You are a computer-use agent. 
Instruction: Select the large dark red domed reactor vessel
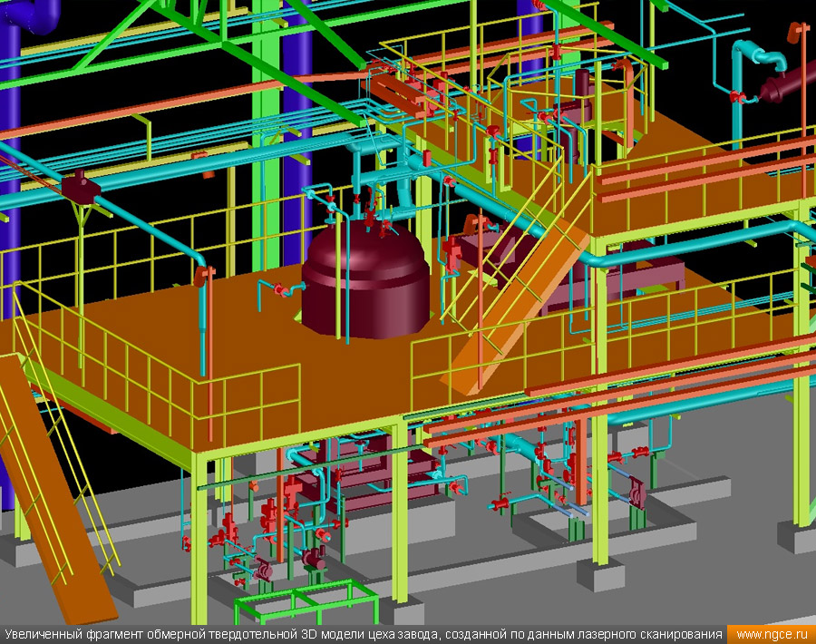click(x=366, y=279)
